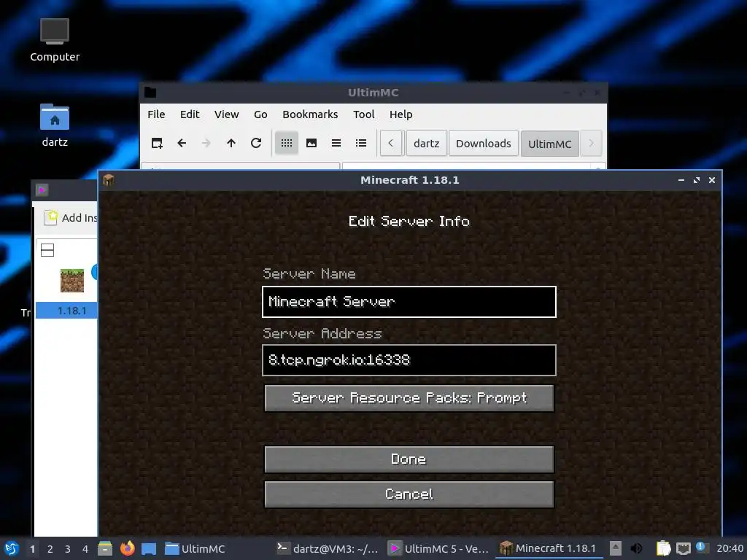Open the Computer desktop icon
The height and width of the screenshot is (560, 747).
[55, 40]
